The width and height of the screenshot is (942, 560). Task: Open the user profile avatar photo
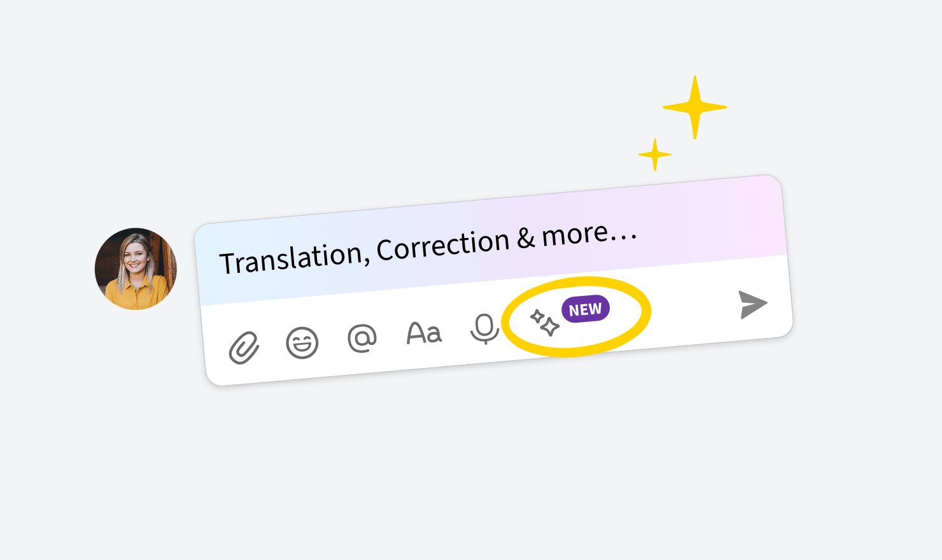pyautogui.click(x=136, y=269)
